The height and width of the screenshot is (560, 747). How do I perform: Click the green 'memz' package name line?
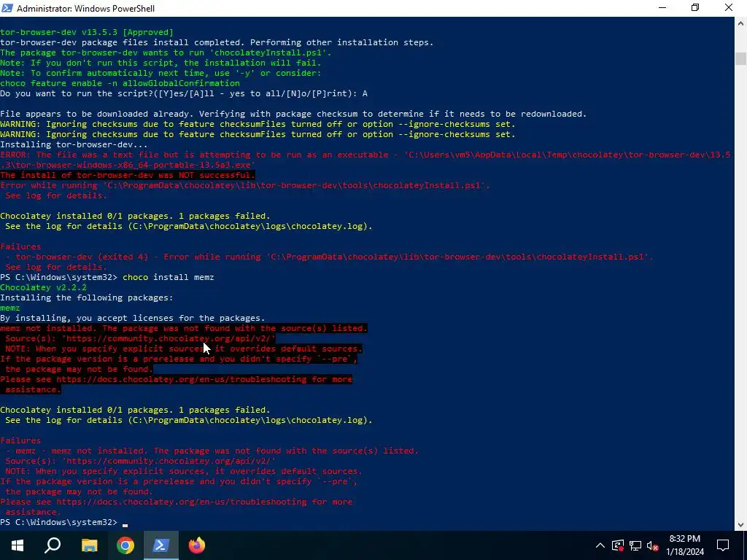(10, 308)
